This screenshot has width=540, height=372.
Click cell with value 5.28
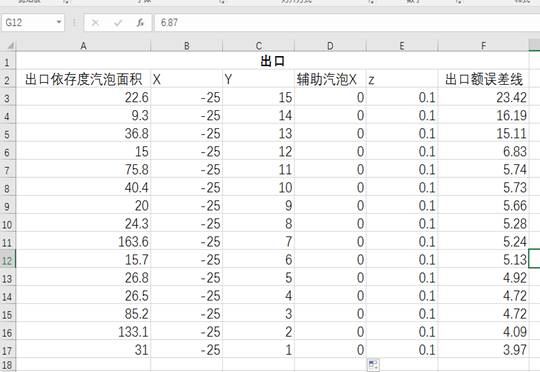pos(484,224)
